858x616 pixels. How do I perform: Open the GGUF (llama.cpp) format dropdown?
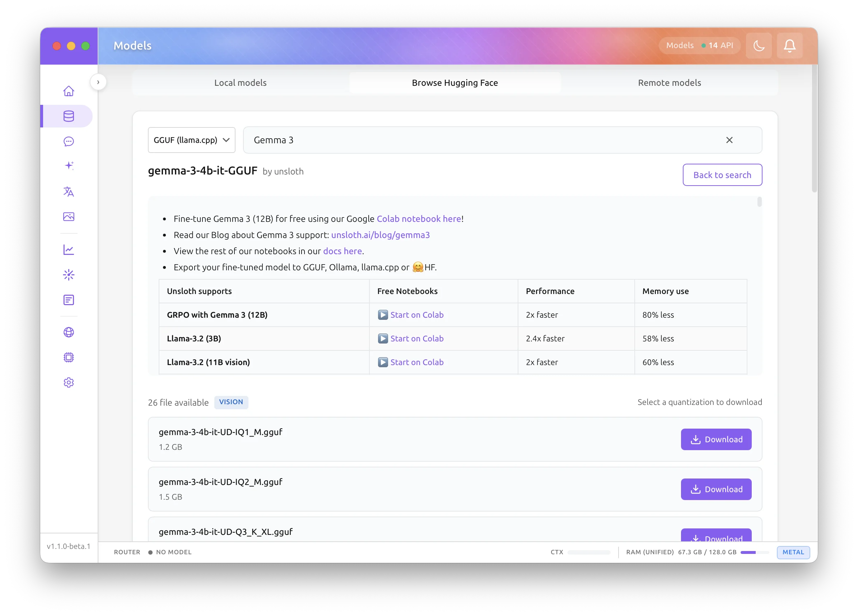(x=191, y=140)
